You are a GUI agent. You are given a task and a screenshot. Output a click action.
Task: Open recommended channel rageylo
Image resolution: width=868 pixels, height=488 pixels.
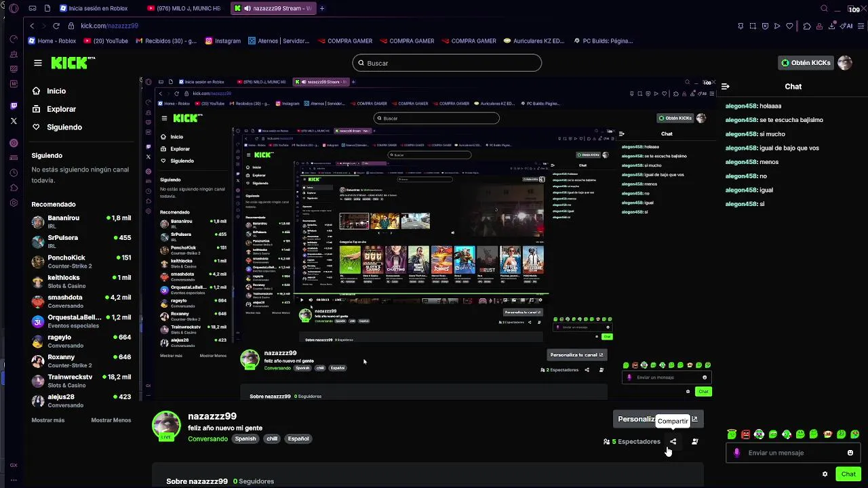[81, 341]
